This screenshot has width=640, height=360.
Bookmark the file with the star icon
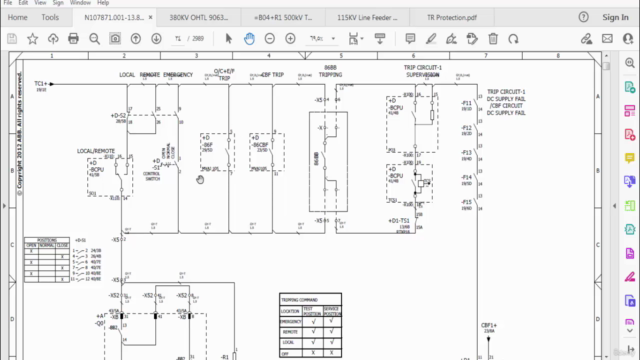coord(32,39)
